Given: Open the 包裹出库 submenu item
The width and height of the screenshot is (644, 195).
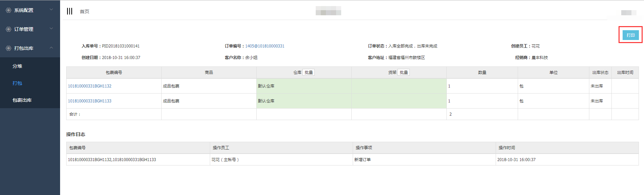Looking at the screenshot, I should (22, 100).
